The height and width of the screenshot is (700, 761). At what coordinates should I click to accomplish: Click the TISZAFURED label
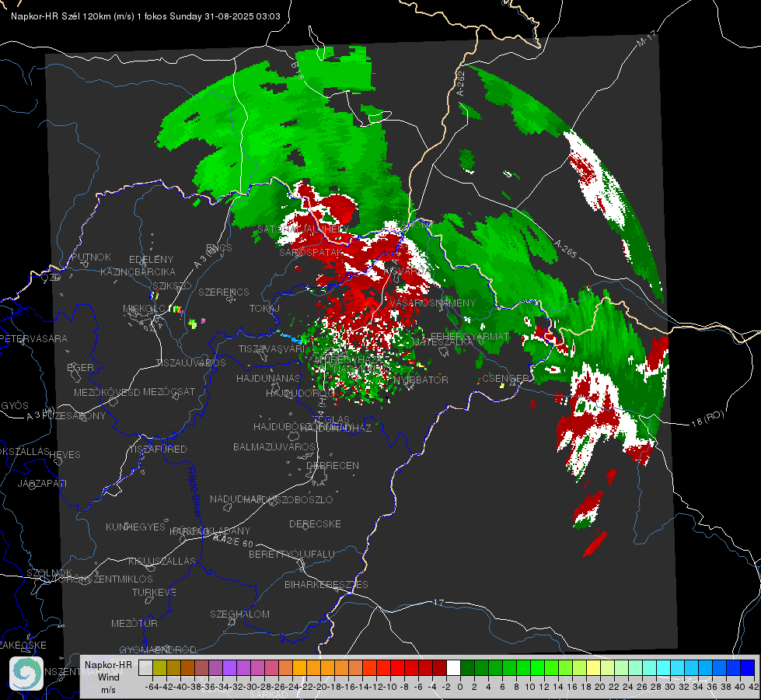tap(158, 450)
